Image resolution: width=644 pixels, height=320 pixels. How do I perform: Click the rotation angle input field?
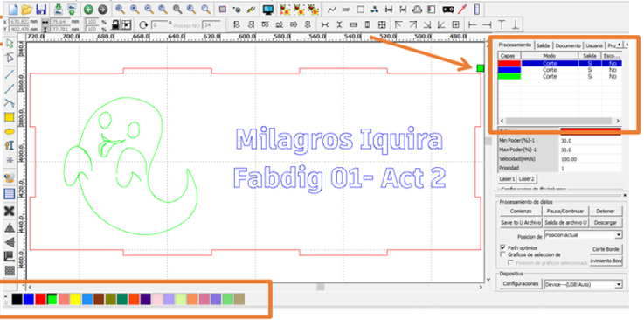(161, 25)
